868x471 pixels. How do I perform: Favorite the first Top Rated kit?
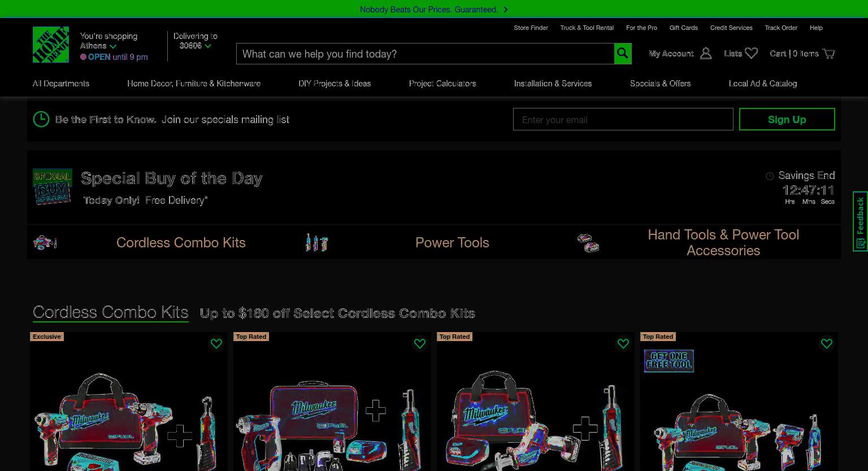click(420, 343)
